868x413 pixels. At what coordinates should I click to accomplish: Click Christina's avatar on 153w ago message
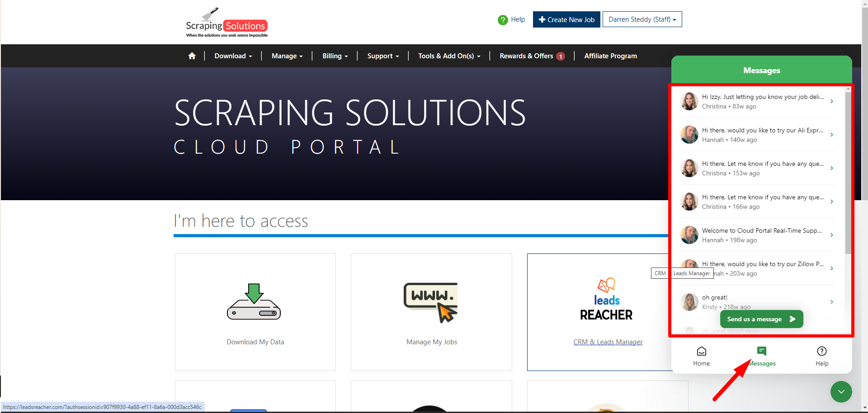click(689, 168)
